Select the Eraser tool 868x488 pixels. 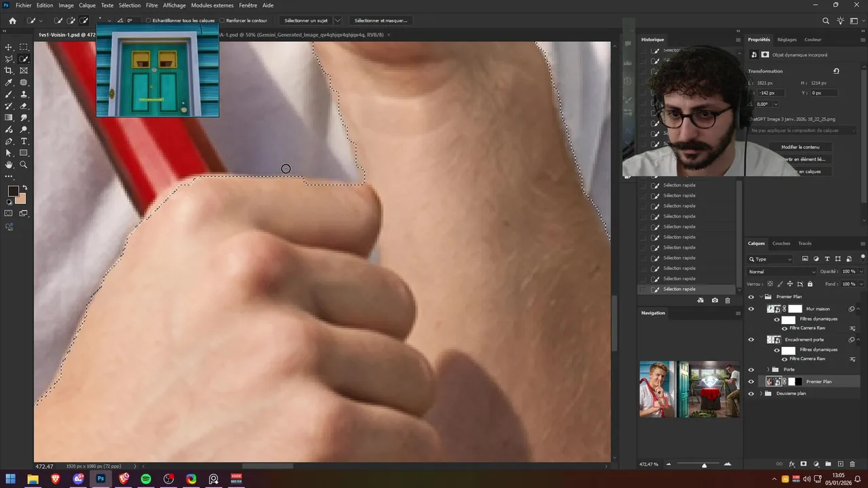point(24,106)
